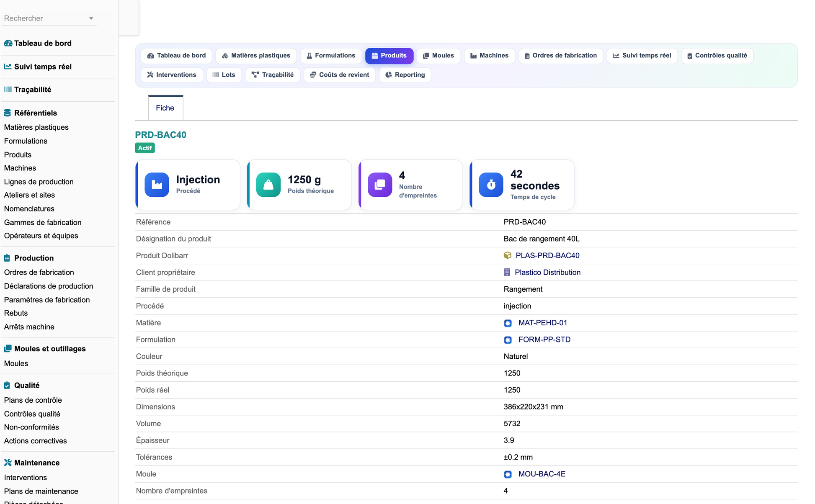Image resolution: width=815 pixels, height=504 pixels.
Task: Open Non-conformités in the sidebar
Action: point(31,427)
